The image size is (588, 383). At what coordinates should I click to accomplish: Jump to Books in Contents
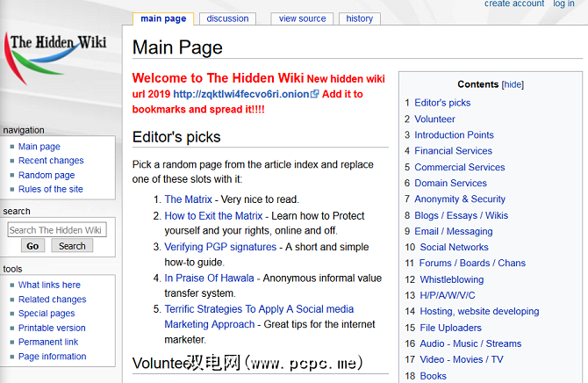click(x=434, y=376)
